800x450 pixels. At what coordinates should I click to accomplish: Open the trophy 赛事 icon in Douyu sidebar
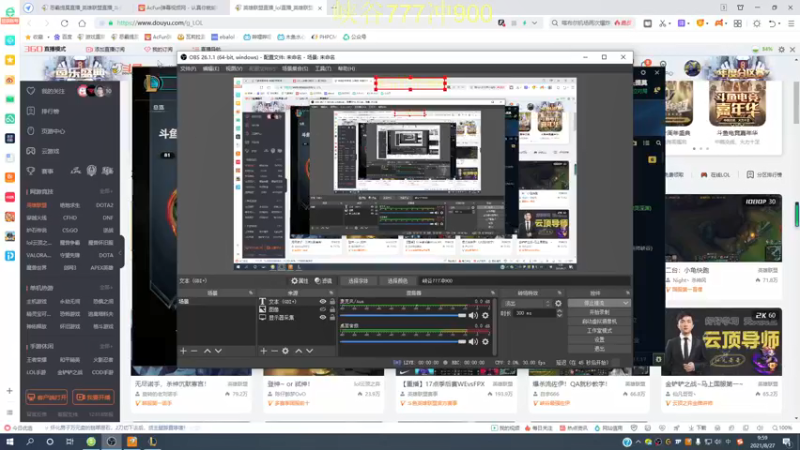pos(31,171)
